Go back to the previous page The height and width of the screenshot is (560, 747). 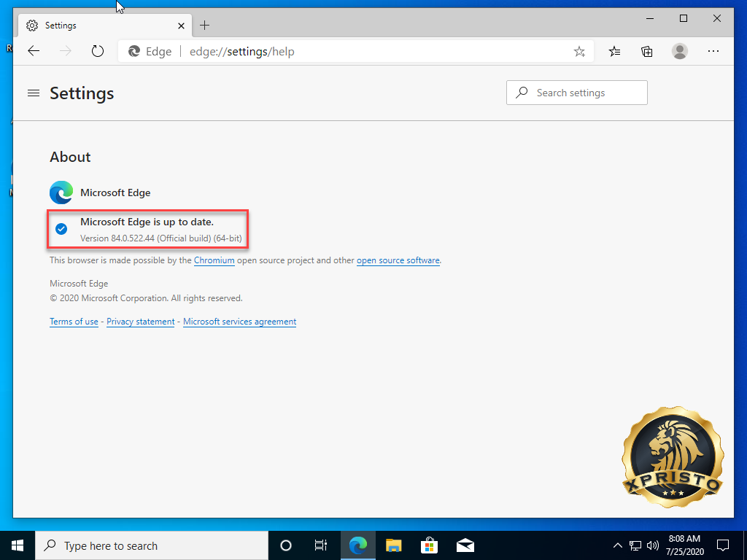tap(34, 51)
